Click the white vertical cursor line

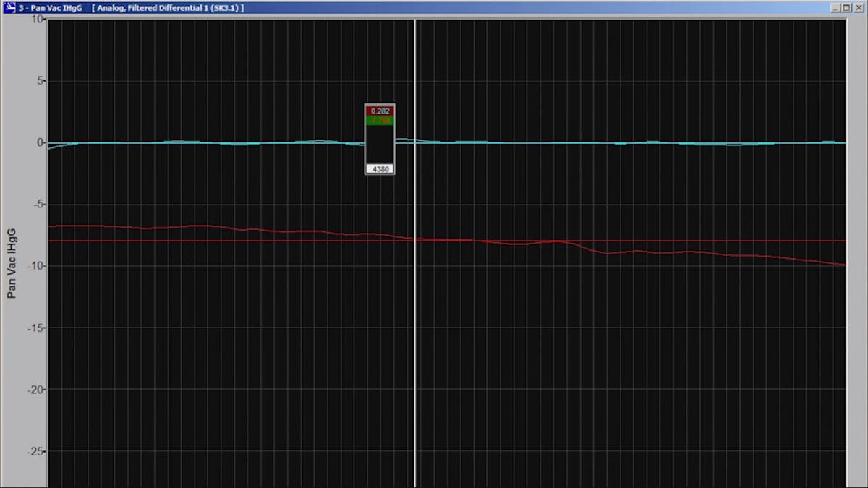(415, 325)
